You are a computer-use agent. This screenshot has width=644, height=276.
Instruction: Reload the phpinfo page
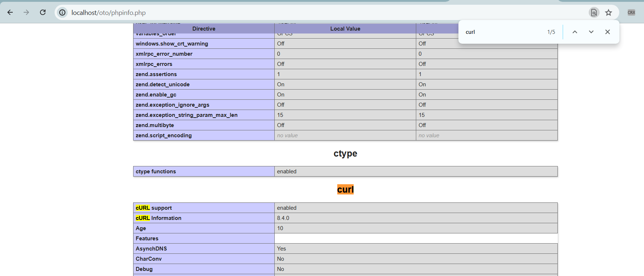43,12
